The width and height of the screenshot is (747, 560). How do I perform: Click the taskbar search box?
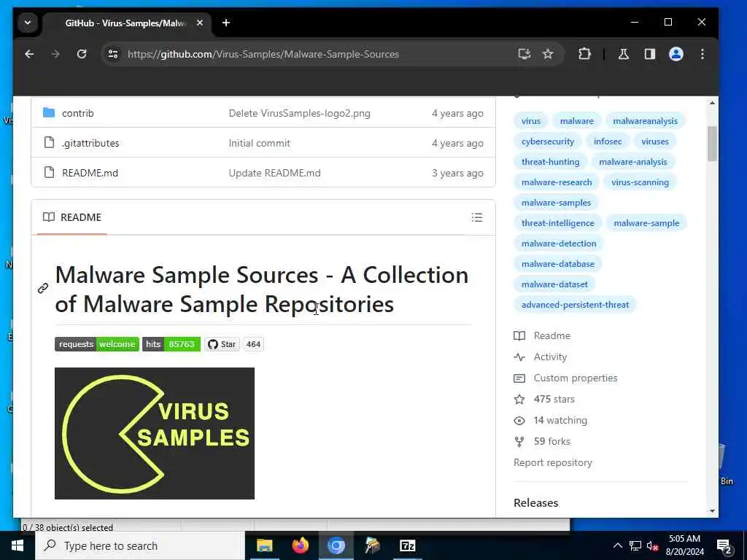pyautogui.click(x=140, y=545)
